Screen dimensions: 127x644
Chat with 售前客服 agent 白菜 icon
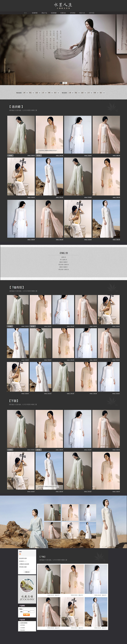(40, 93)
